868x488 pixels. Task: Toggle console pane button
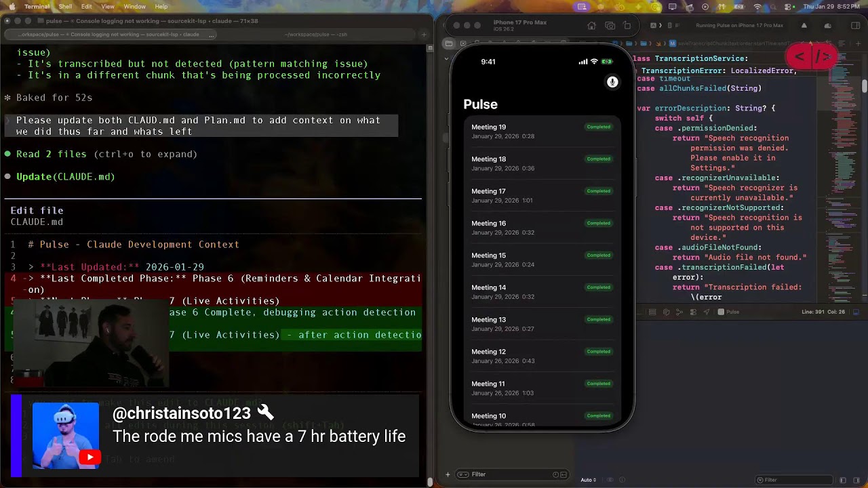point(856,480)
